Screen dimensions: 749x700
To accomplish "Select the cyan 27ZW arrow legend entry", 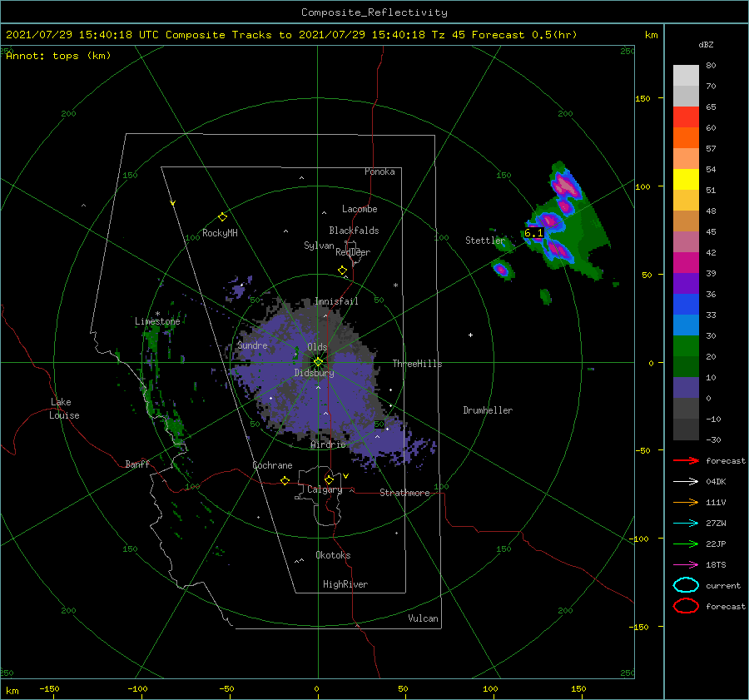I will coord(686,524).
